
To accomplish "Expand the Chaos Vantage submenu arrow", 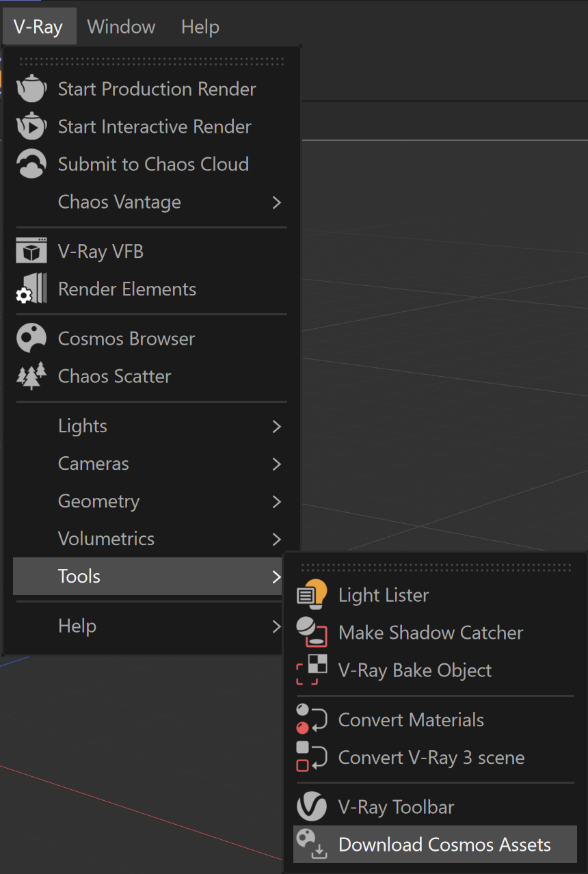I will tap(277, 202).
